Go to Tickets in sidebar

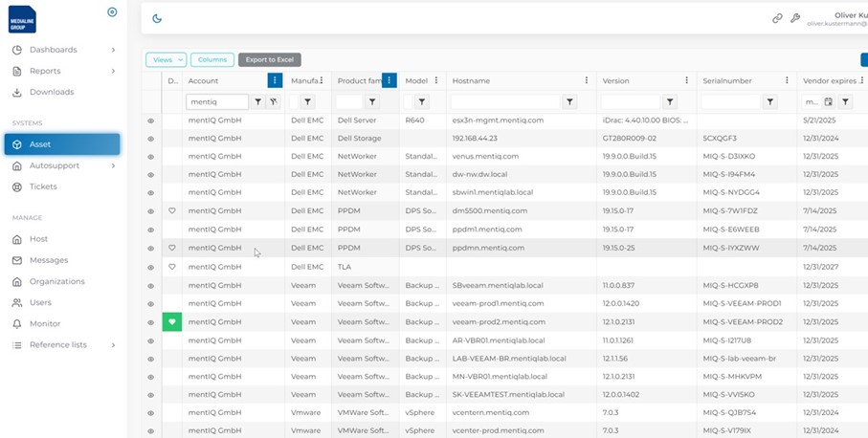pyautogui.click(x=43, y=186)
